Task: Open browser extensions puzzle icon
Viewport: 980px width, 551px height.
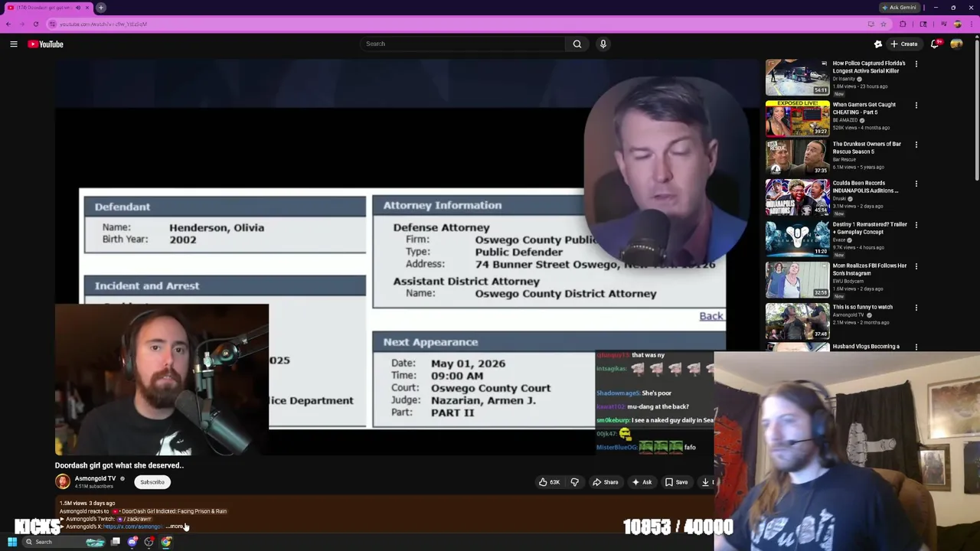Action: [x=903, y=24]
